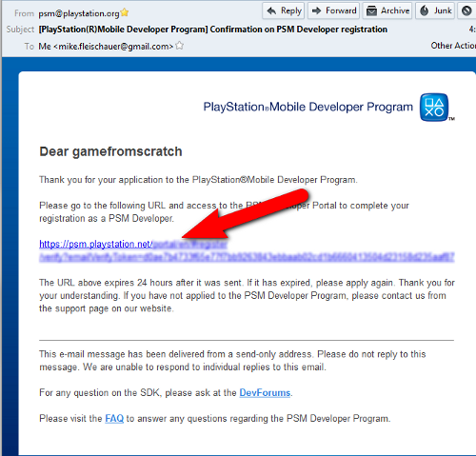Click the 'Thank you for your application' line
Viewport: 476px width, 456px height.
(x=198, y=180)
